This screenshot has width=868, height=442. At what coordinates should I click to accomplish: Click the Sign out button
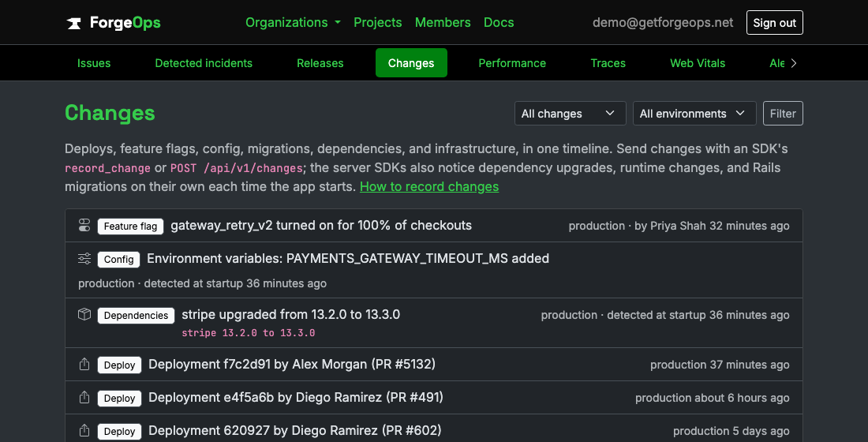coord(774,23)
